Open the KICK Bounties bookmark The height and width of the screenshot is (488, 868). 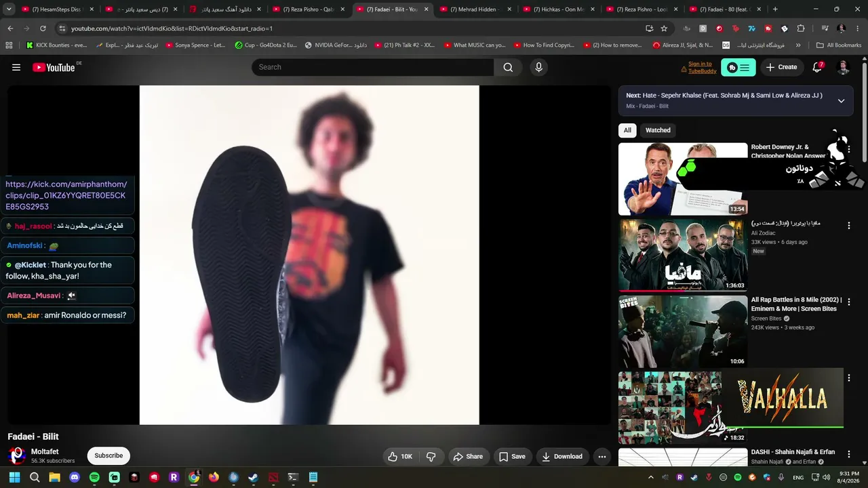click(57, 45)
